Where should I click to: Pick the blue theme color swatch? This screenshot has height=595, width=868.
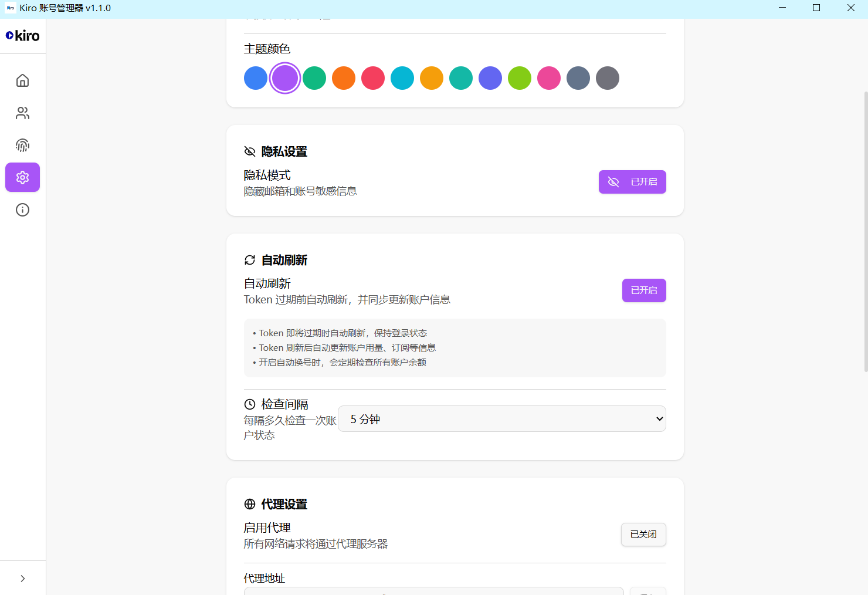point(256,78)
